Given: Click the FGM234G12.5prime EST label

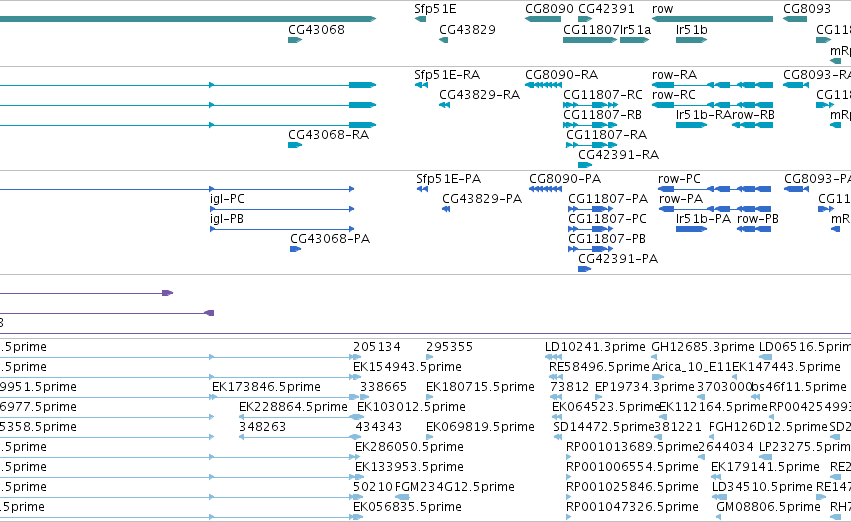Looking at the screenshot, I should click(x=455, y=487).
